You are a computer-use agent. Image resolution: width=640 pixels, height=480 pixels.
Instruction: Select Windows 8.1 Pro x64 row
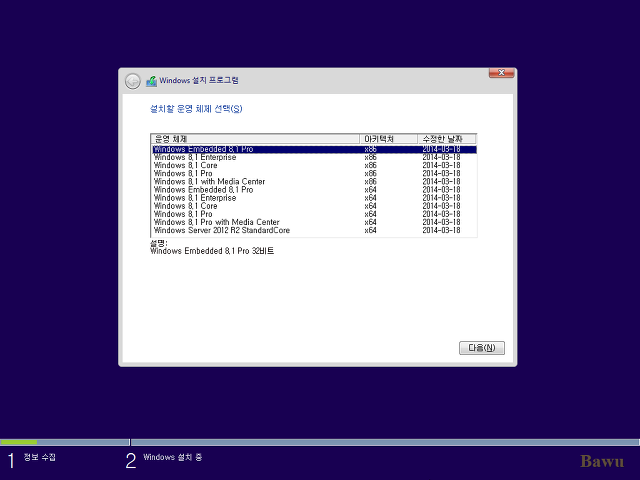tap(314, 215)
